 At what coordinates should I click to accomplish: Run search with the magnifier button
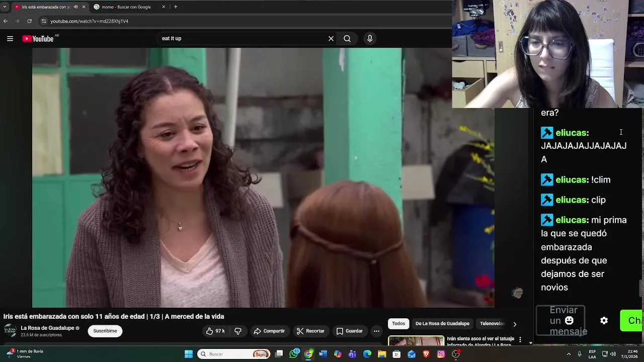(347, 39)
